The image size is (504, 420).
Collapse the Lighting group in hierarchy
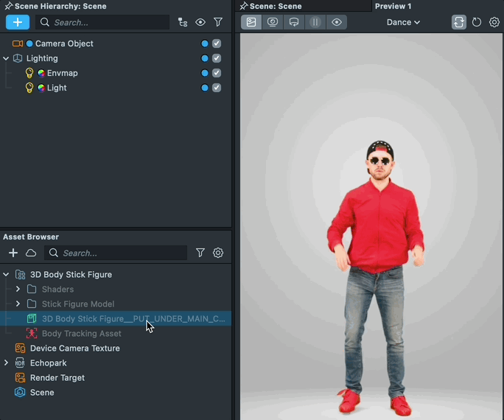tap(6, 58)
